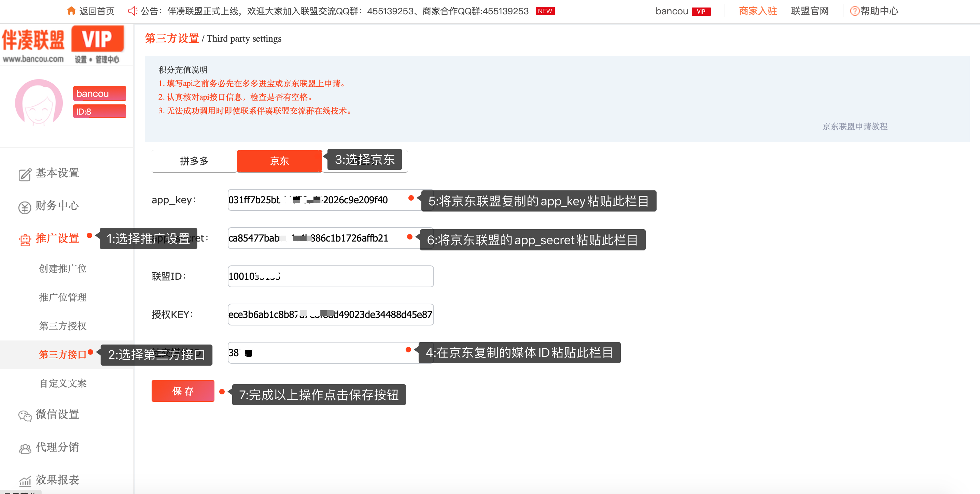The height and width of the screenshot is (494, 980).
Task: Click the 联盟ID field label
Action: coord(169,276)
